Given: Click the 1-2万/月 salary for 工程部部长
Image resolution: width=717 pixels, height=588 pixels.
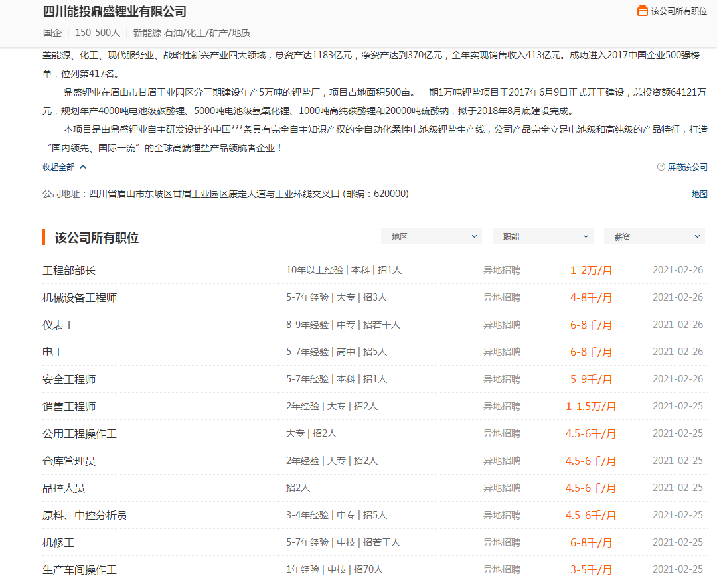Looking at the screenshot, I should click(x=591, y=271).
